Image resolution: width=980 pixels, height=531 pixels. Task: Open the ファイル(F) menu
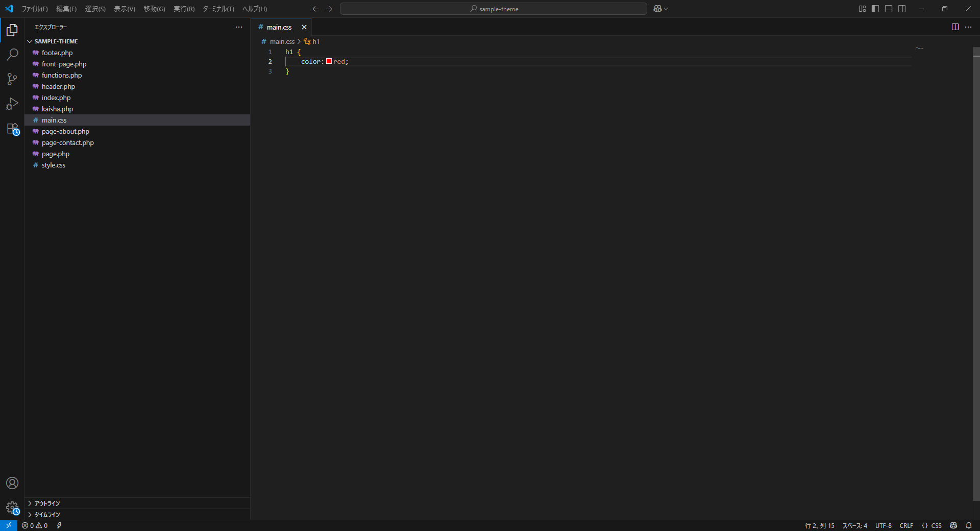[x=35, y=9]
